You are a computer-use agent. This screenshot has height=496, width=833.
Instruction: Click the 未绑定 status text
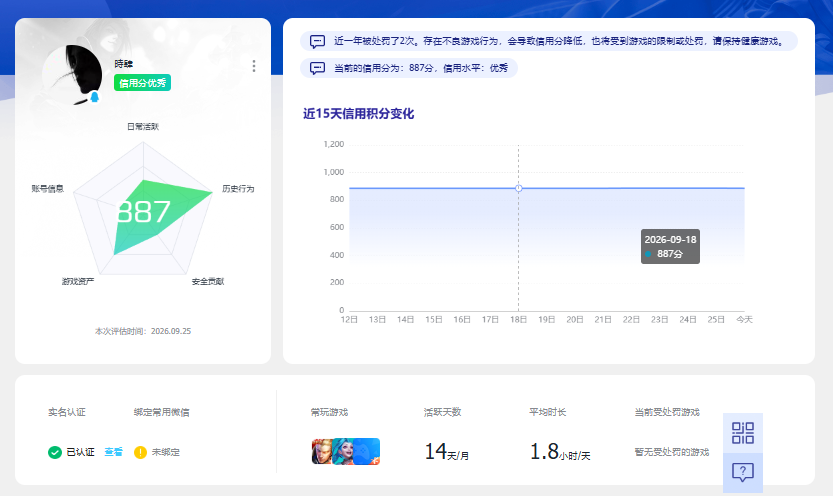(x=166, y=452)
